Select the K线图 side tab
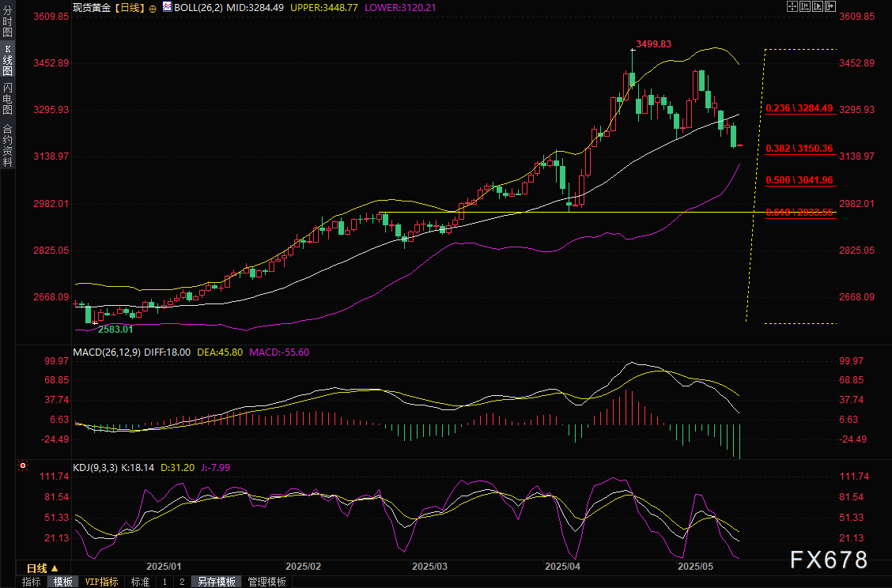Screen dimensions: 892x588 click(7, 60)
